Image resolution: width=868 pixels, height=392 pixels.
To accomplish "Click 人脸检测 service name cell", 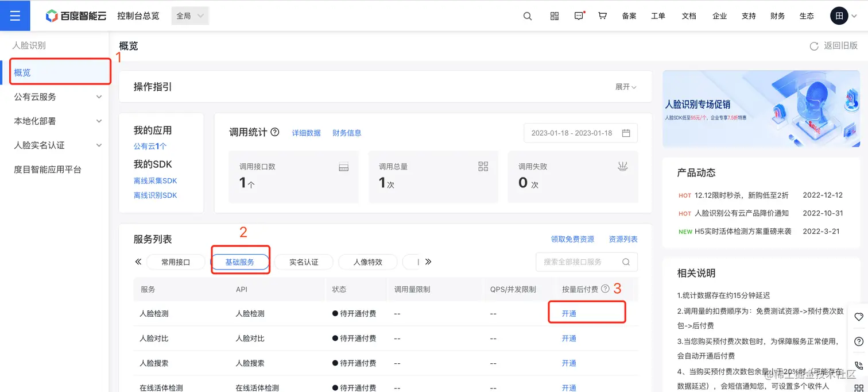I will coord(154,314).
